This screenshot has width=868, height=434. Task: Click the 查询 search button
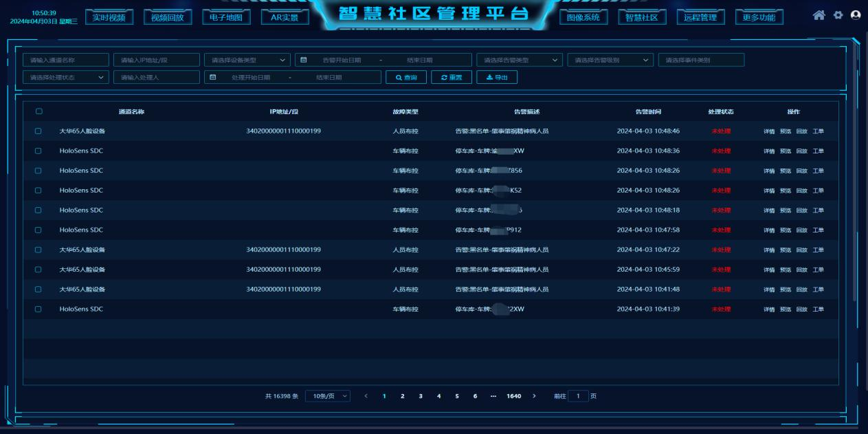[406, 77]
